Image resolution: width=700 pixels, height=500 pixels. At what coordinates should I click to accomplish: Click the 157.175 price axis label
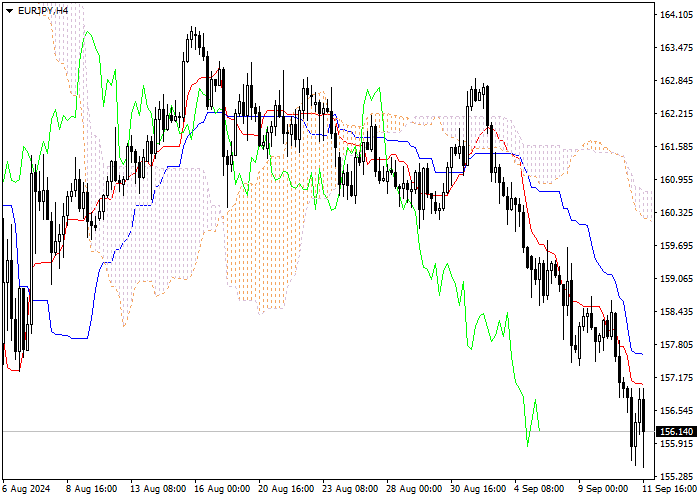point(676,378)
